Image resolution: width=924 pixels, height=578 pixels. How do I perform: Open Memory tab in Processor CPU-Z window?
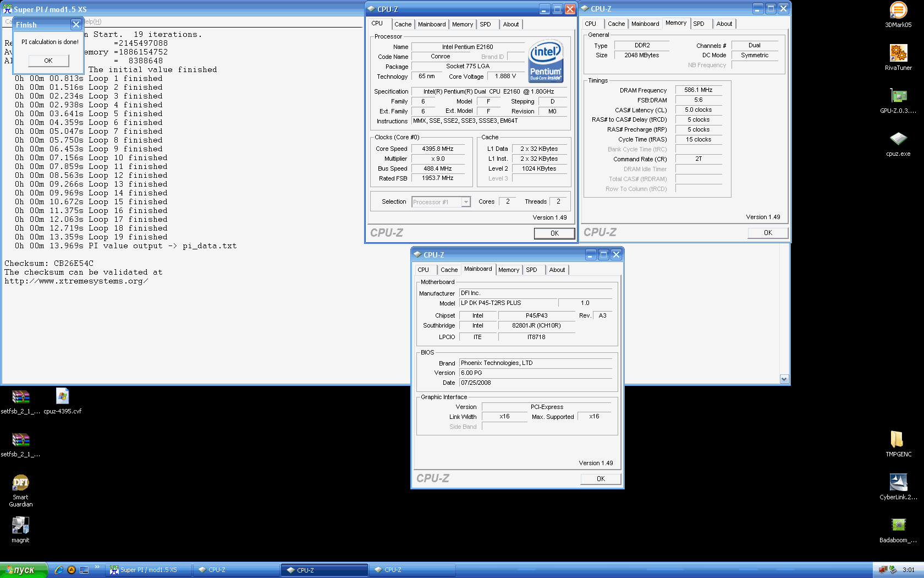click(463, 24)
